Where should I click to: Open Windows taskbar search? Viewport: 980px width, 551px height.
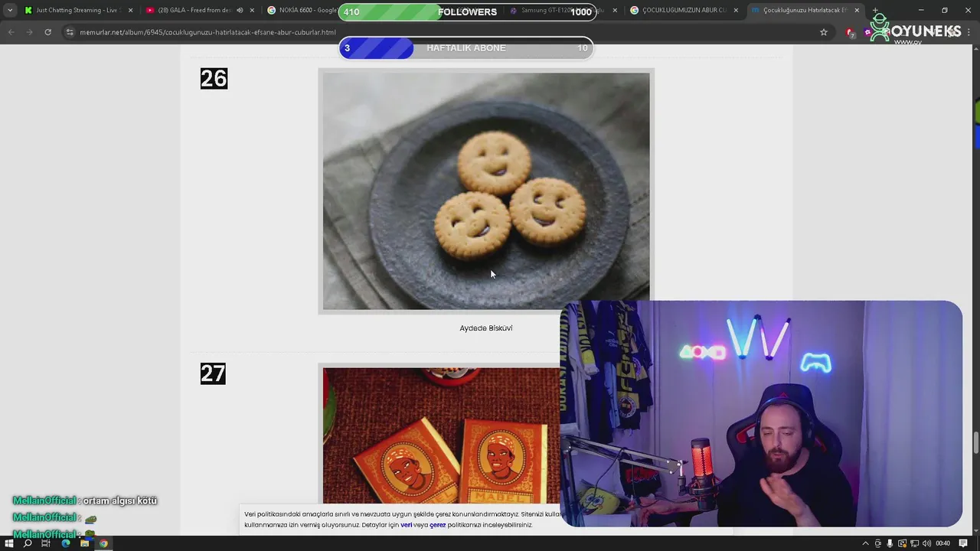tap(28, 543)
